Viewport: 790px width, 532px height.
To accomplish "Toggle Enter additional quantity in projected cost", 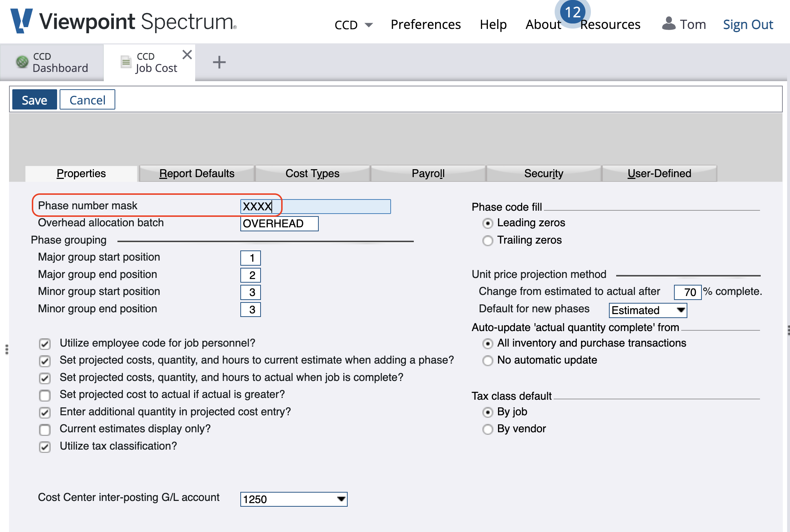I will point(45,412).
